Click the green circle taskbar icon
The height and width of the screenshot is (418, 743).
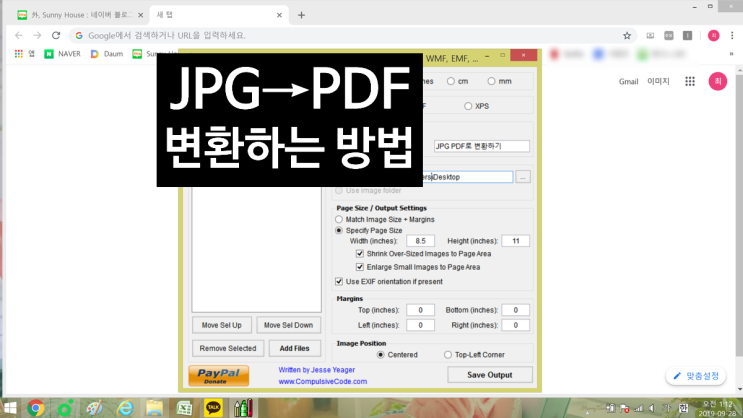[65, 408]
